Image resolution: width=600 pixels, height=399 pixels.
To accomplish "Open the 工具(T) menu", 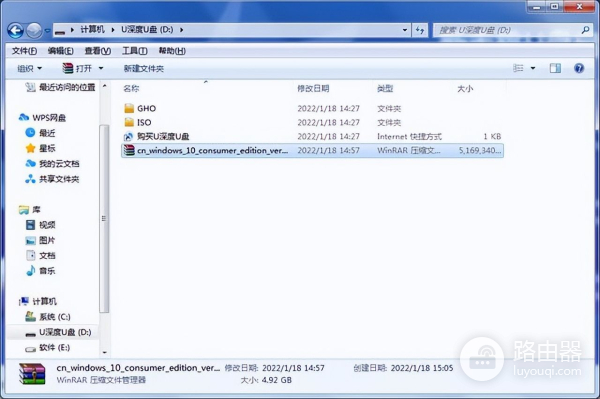I will coord(134,51).
